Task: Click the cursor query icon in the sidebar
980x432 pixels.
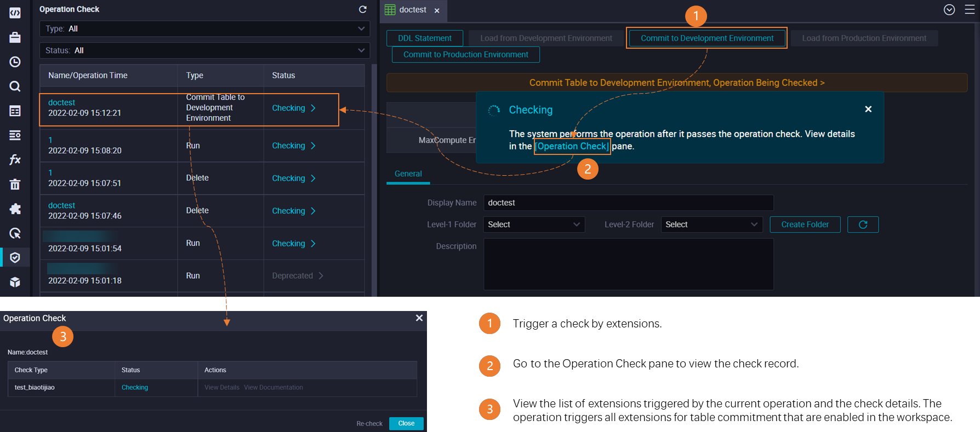Action: click(15, 233)
